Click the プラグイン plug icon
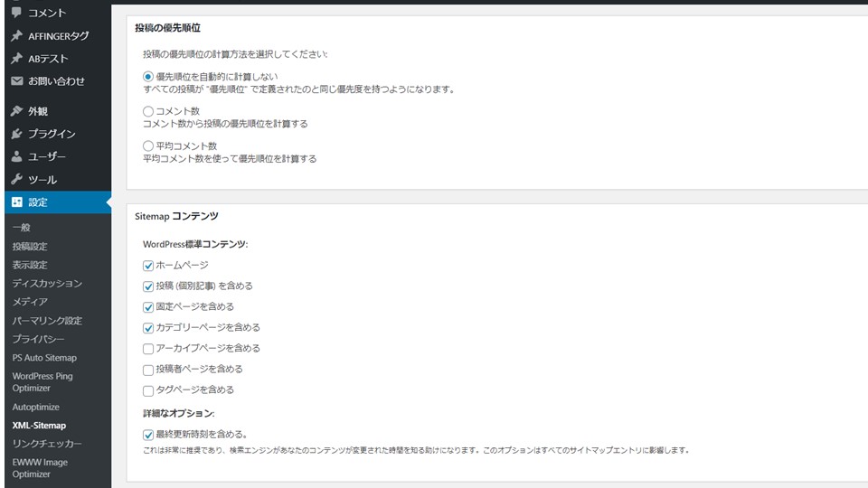The image size is (868, 488). (x=16, y=134)
